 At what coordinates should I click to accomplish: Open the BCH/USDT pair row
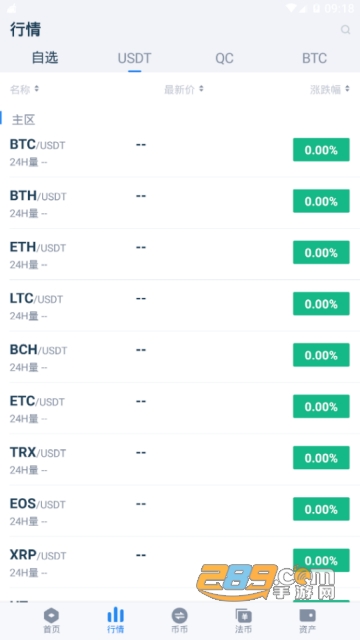coord(180,357)
